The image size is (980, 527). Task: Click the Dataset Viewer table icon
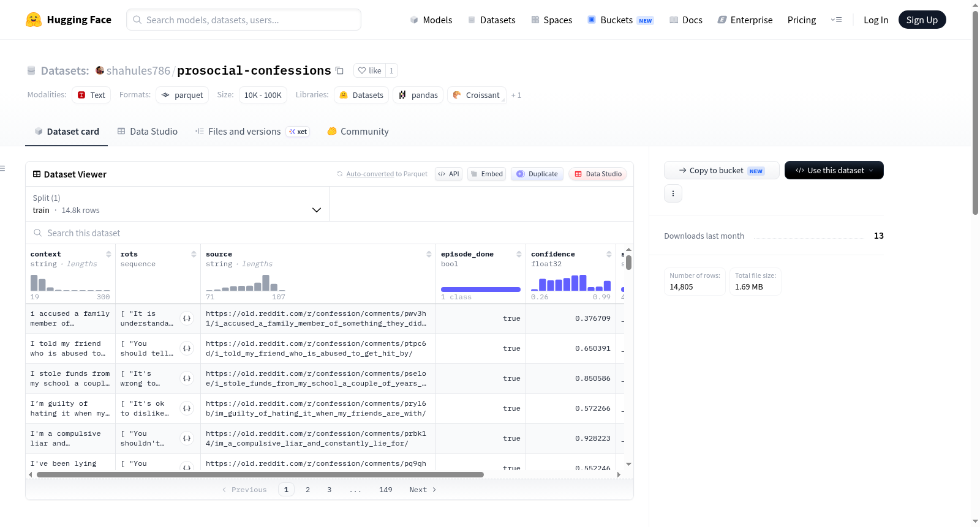coord(37,174)
